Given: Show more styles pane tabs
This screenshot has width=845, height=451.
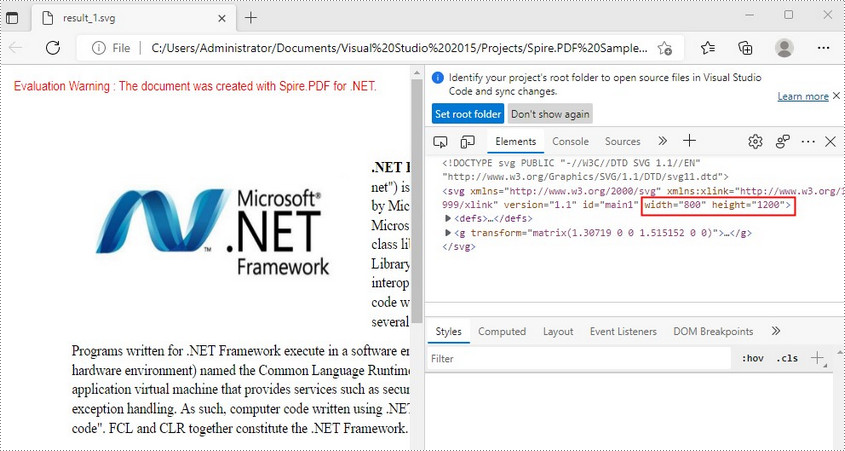Looking at the screenshot, I should (x=775, y=331).
